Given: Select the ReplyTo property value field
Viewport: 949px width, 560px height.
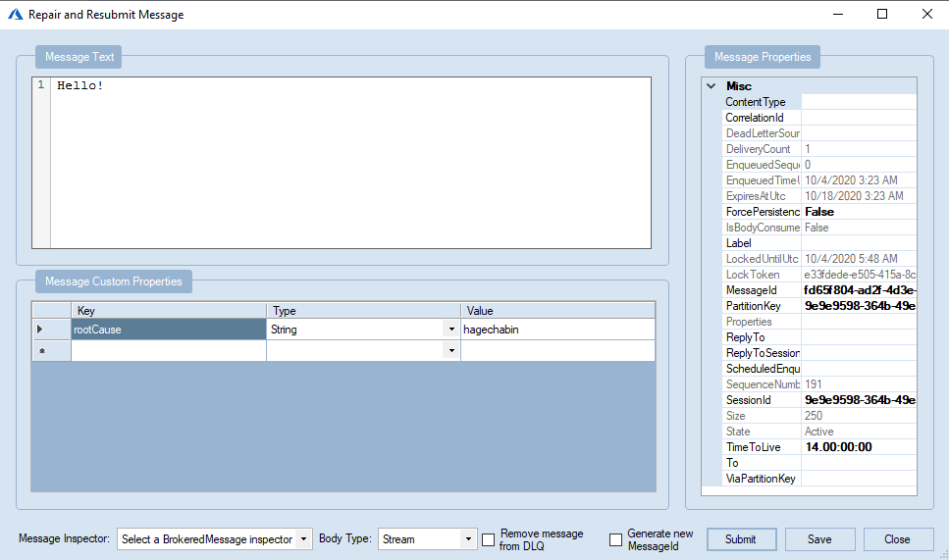Looking at the screenshot, I should pyautogui.click(x=859, y=337).
